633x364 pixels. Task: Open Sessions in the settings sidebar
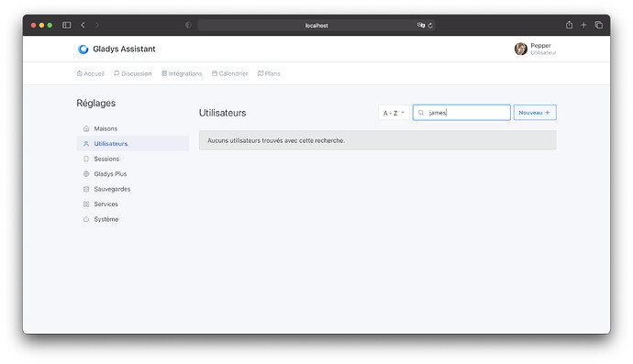click(x=133, y=159)
